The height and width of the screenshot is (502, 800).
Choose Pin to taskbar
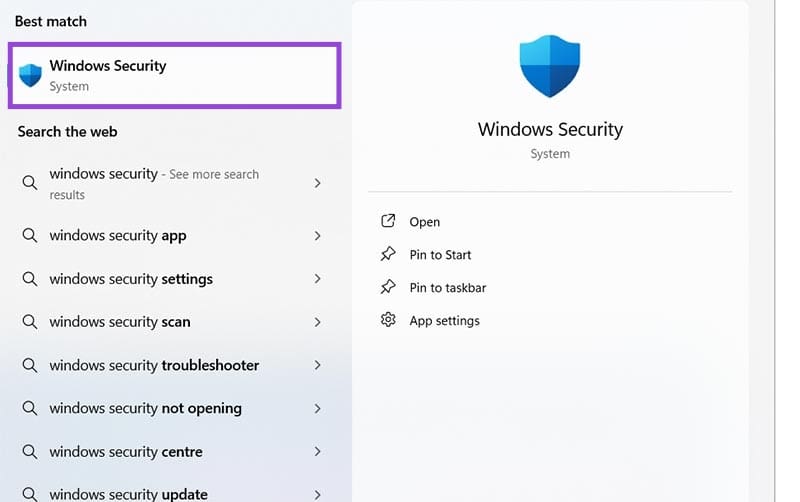pos(447,288)
